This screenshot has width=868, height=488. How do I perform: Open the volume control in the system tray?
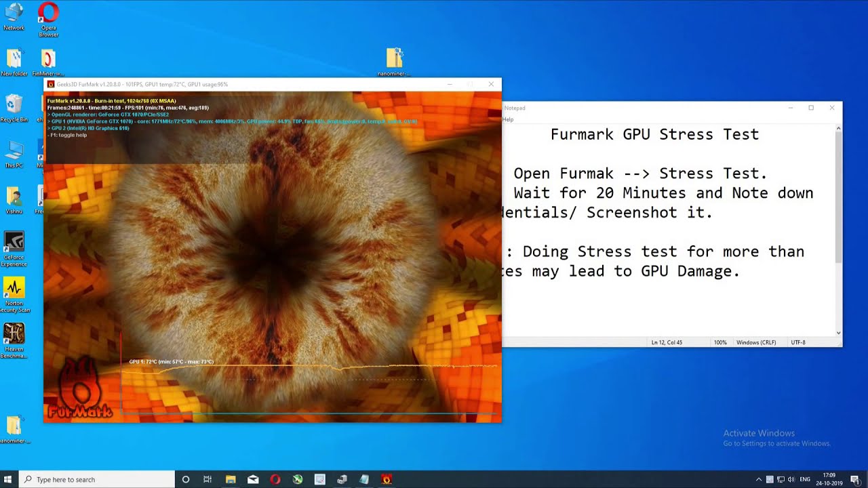791,479
